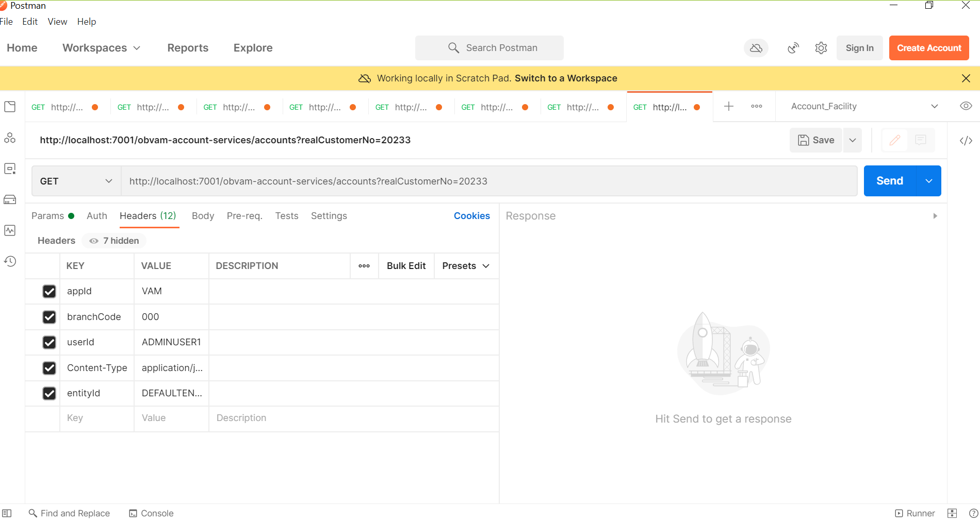Open the Mock Servers sidebar icon
The image size is (980, 521).
[10, 199]
